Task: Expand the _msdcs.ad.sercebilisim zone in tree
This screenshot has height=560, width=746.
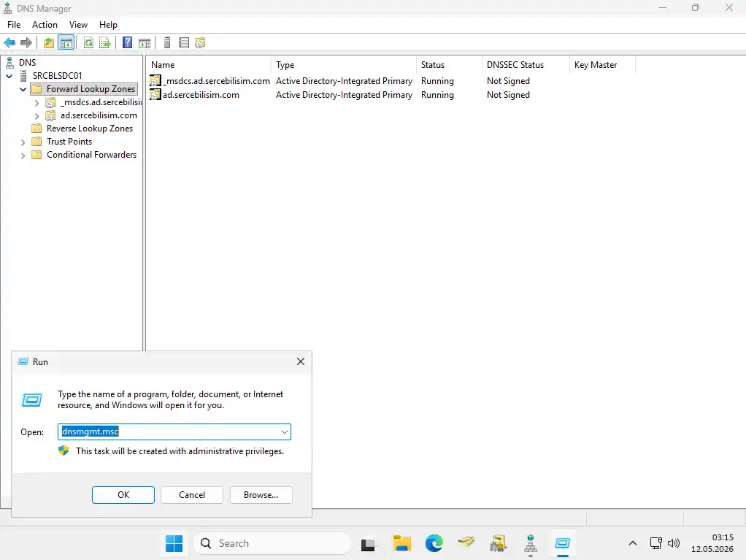Action: point(36,102)
